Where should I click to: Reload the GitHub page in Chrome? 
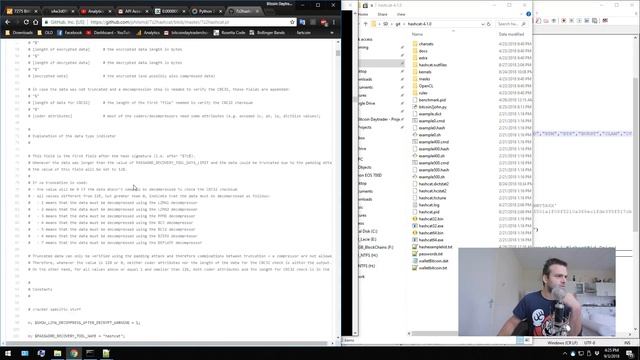pos(26,22)
